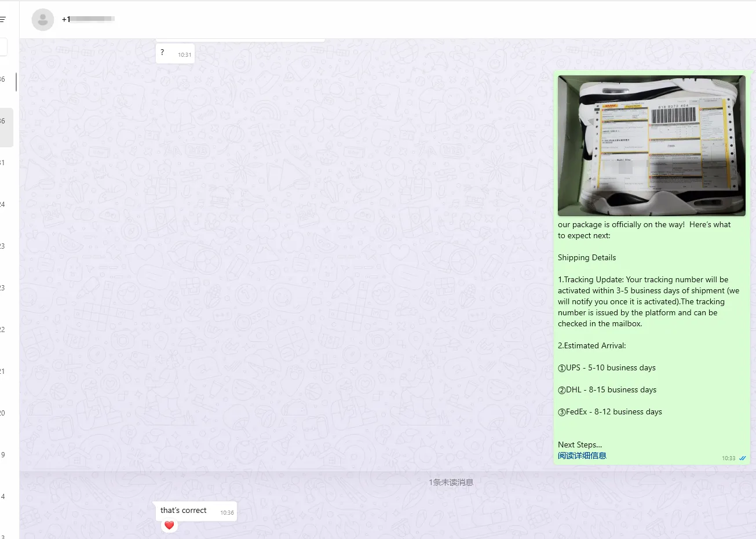The width and height of the screenshot is (756, 539).
Task: Click the "③FedEx - 8-12 business days" line
Action: 610,411
